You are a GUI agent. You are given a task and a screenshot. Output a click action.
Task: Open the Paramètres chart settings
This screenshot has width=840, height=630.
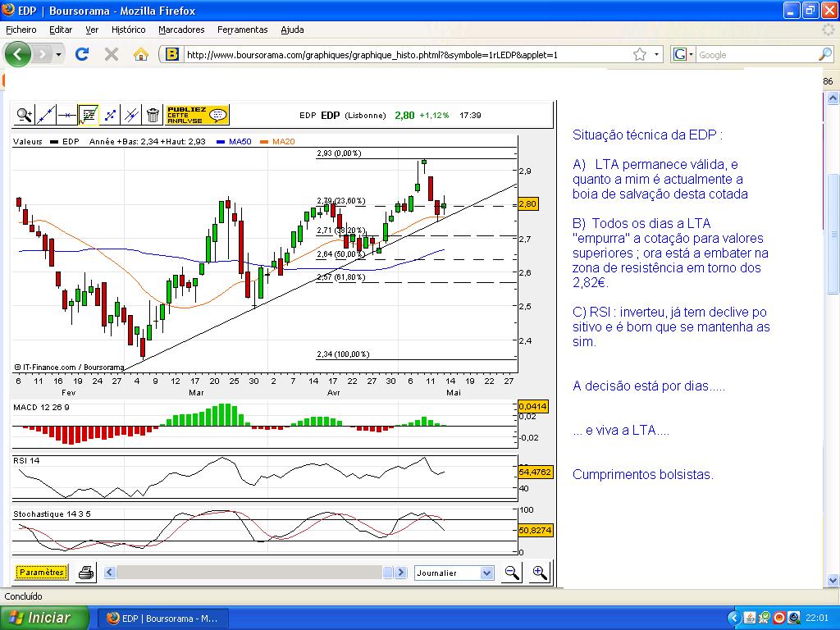[42, 572]
